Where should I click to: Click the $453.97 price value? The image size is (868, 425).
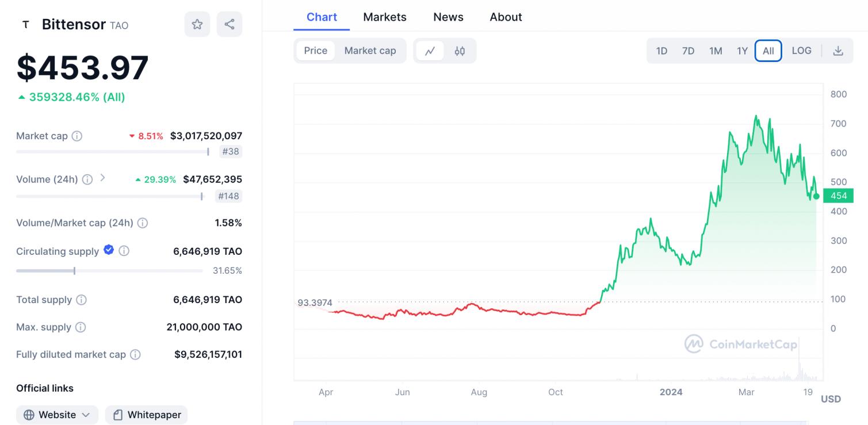tap(83, 67)
